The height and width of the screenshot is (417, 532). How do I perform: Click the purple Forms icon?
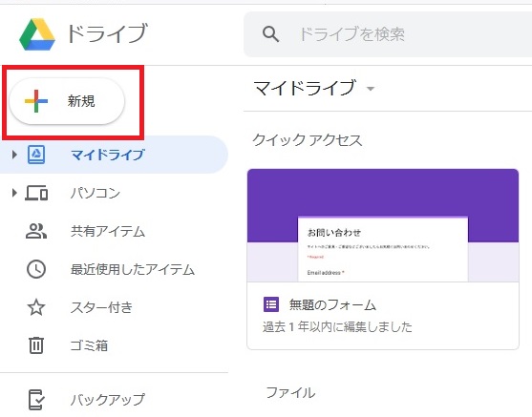271,304
